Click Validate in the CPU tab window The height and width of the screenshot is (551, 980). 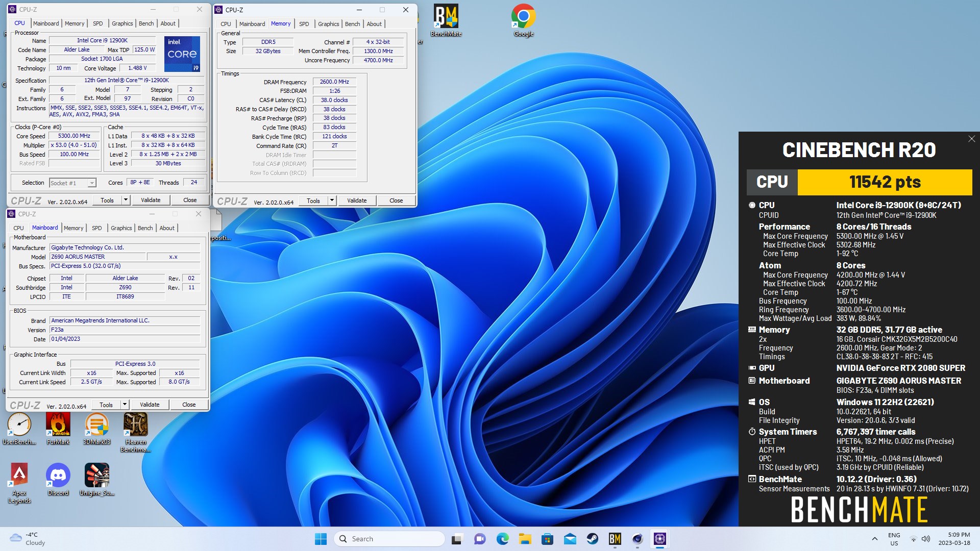(151, 200)
